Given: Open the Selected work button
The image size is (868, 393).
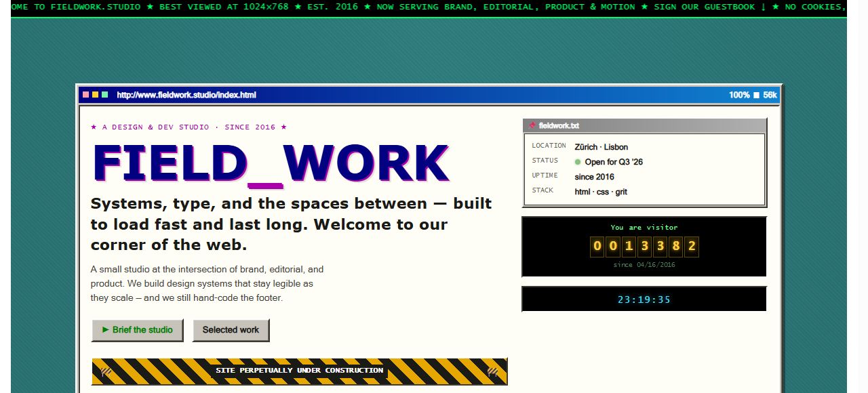Looking at the screenshot, I should click(x=231, y=330).
